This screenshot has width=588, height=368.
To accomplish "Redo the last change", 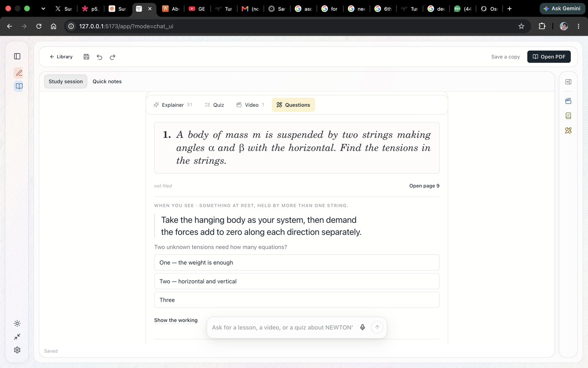I will 112,57.
